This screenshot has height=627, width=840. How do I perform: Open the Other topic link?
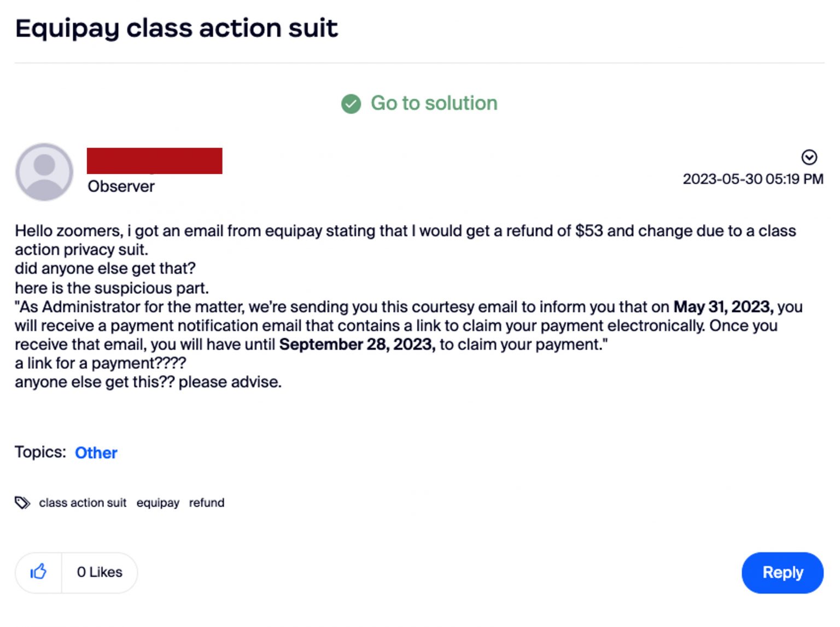pyautogui.click(x=96, y=453)
